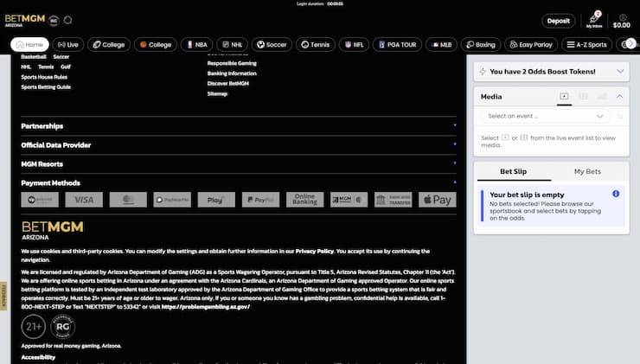Select the media statistics chart icon tab
The height and width of the screenshot is (364, 640).
(602, 96)
